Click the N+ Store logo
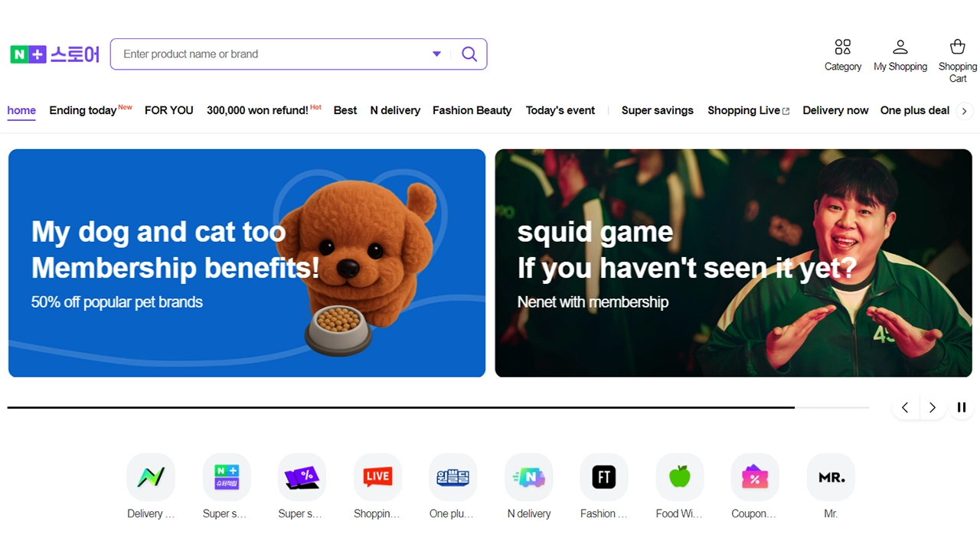The width and height of the screenshot is (980, 551). coord(54,54)
